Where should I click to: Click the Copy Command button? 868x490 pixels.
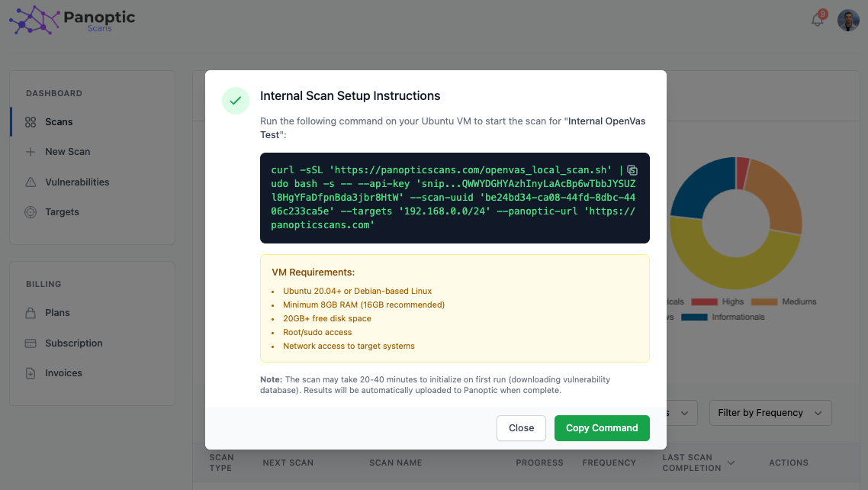point(602,428)
